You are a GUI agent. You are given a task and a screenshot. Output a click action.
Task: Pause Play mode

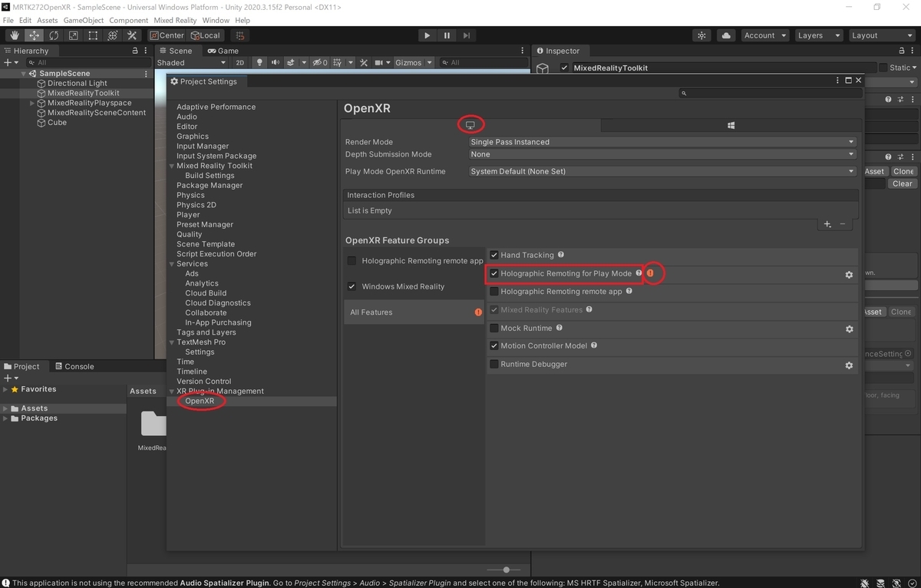pos(447,35)
